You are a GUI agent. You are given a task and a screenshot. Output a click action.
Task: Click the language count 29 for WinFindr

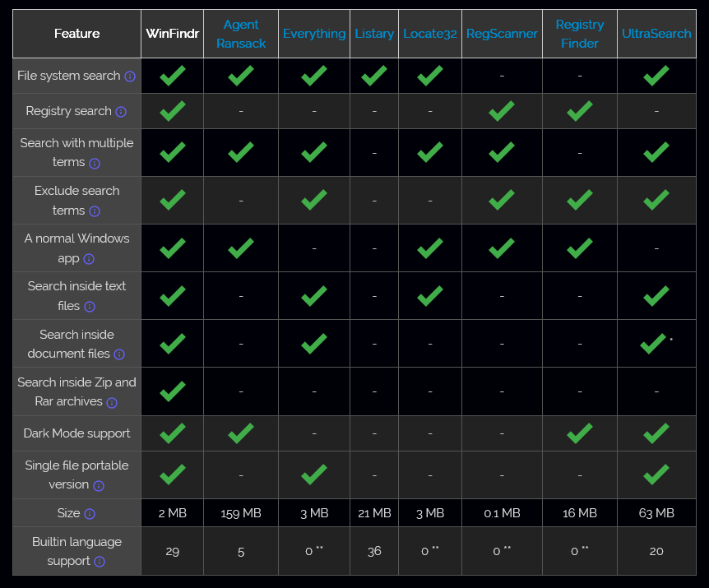point(172,551)
